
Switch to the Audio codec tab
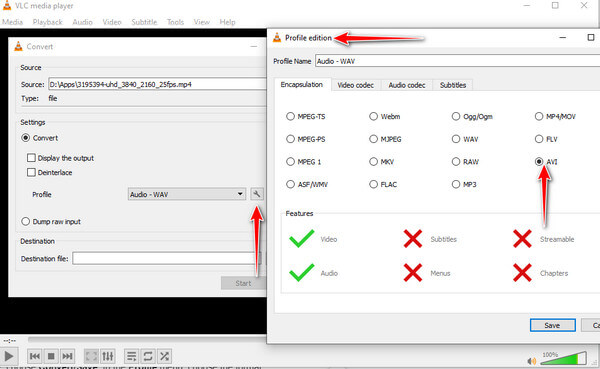(407, 85)
